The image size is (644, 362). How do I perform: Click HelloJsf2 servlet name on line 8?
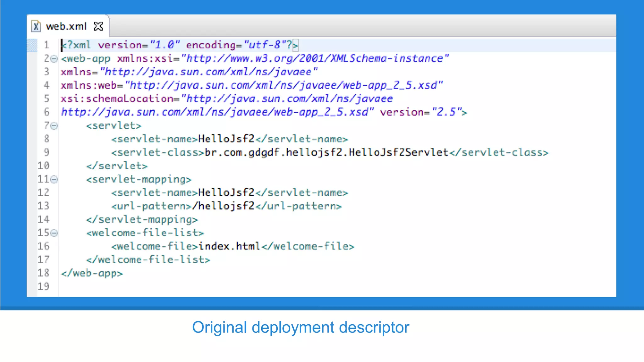(226, 139)
